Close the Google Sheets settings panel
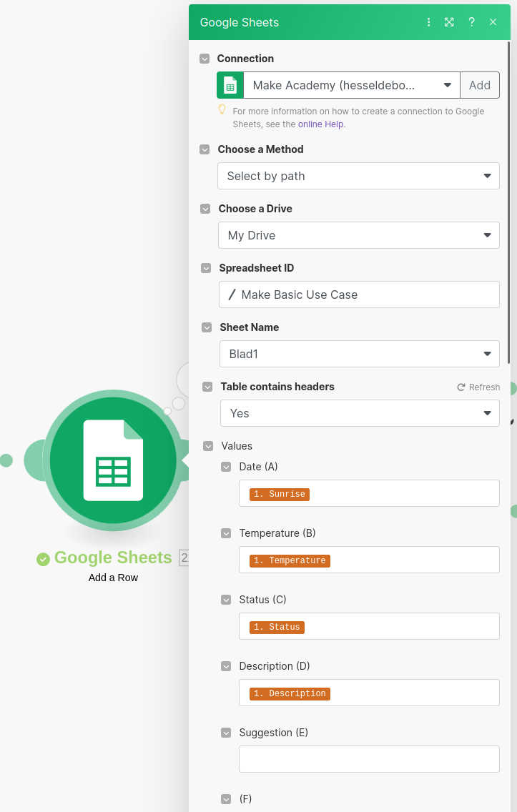Screen dimensions: 517x812 coord(493,21)
